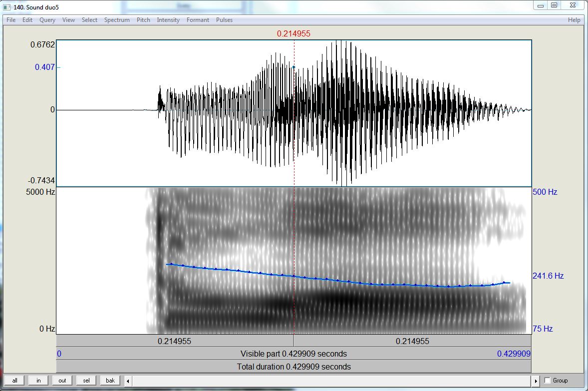Click the 'bak' zoom button

[110, 381]
